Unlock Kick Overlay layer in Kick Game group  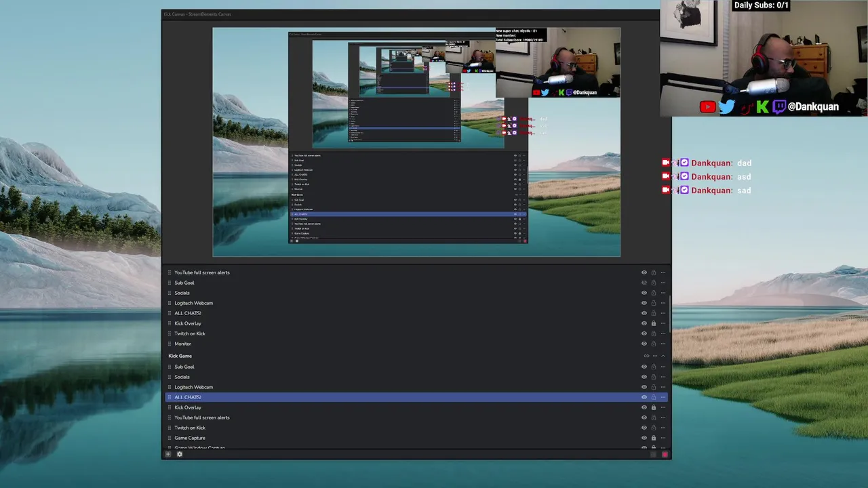click(x=654, y=407)
